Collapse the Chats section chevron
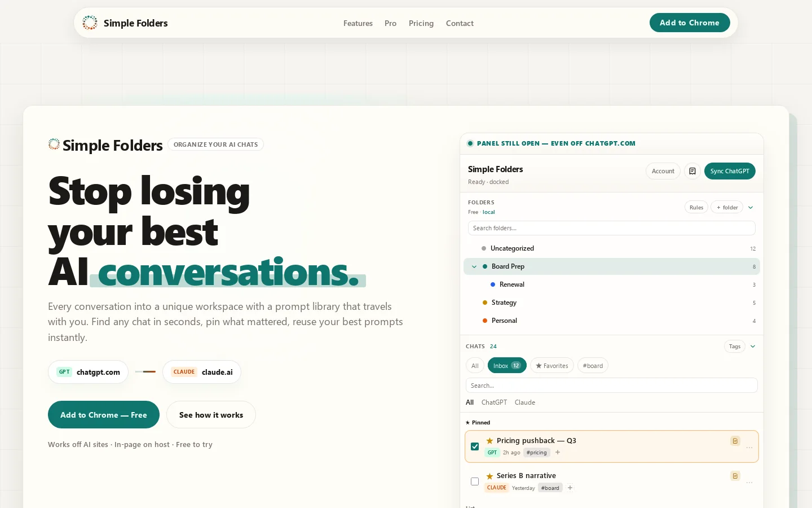Screen dimensions: 812x508 (753, 347)
